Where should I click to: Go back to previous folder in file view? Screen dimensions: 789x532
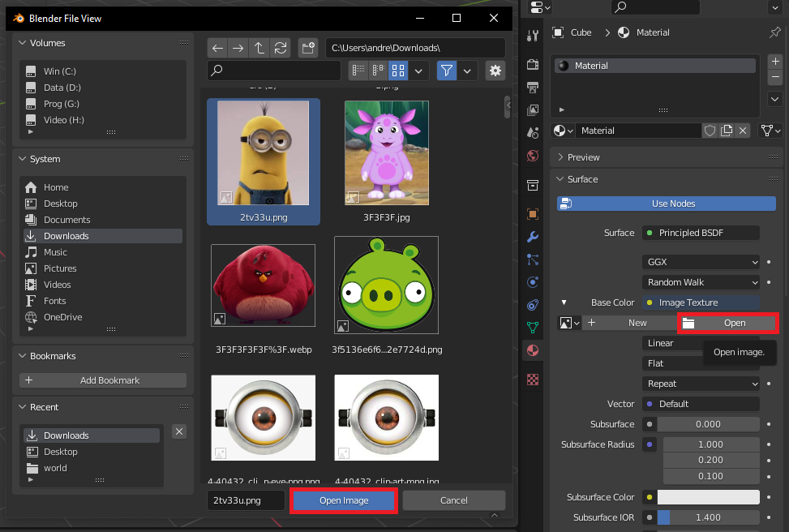[217, 48]
